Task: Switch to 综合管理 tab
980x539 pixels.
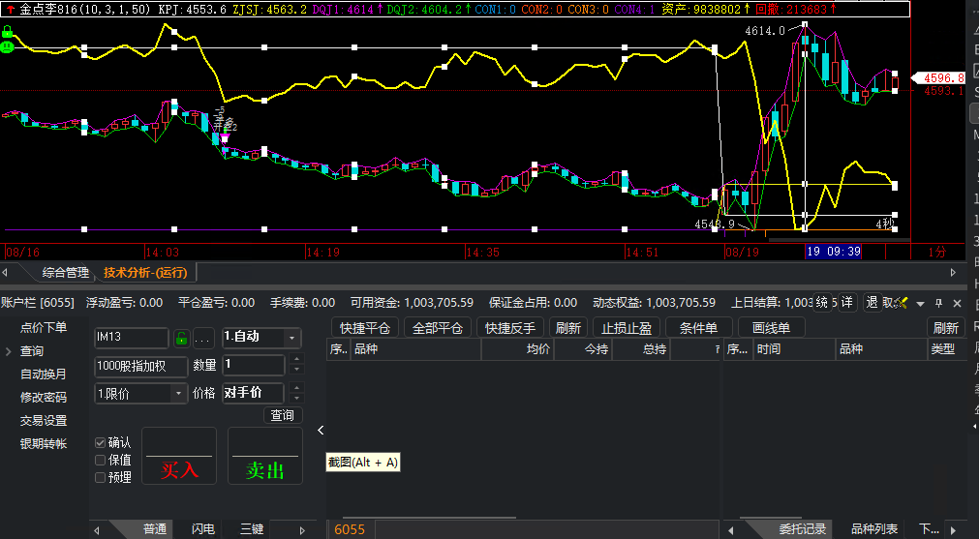Action: [65, 272]
